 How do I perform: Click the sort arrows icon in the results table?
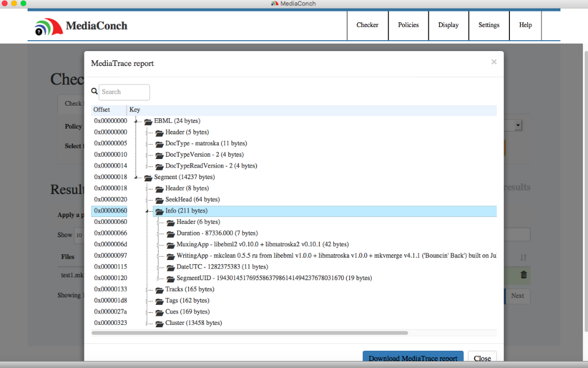524,257
